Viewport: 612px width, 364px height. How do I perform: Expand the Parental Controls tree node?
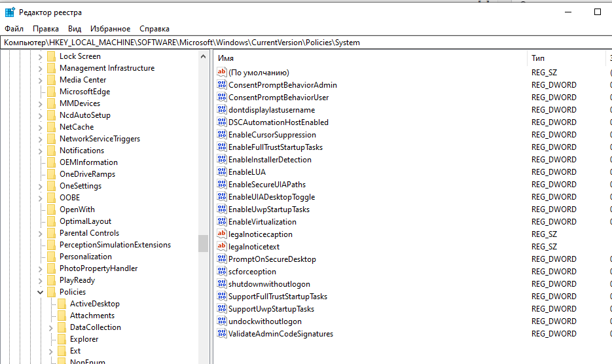41,233
